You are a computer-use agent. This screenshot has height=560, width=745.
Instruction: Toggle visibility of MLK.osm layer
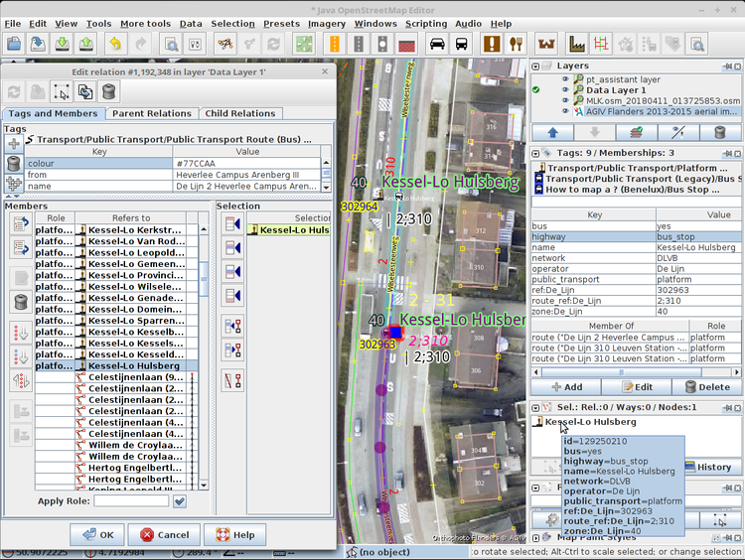click(x=565, y=100)
